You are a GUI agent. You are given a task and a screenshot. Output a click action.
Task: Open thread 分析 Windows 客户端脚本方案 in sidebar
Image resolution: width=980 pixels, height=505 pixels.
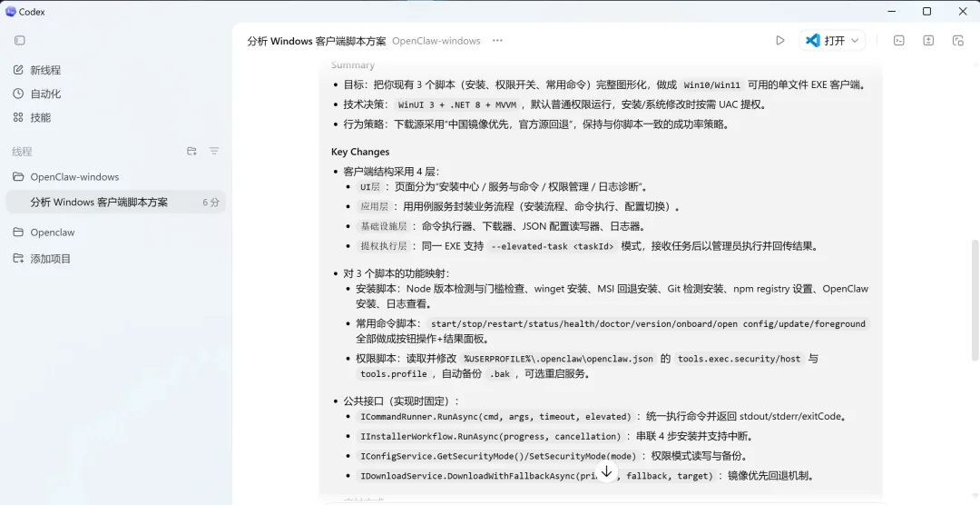coord(115,203)
